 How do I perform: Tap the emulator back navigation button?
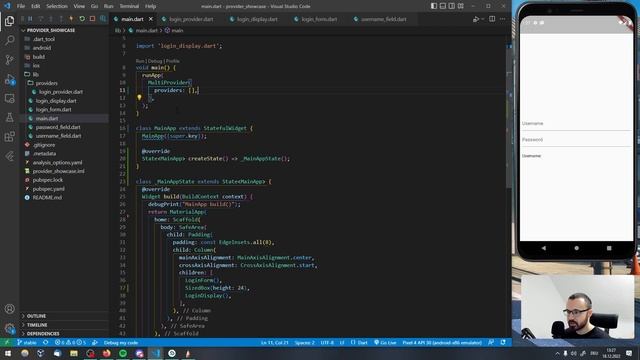point(544,248)
